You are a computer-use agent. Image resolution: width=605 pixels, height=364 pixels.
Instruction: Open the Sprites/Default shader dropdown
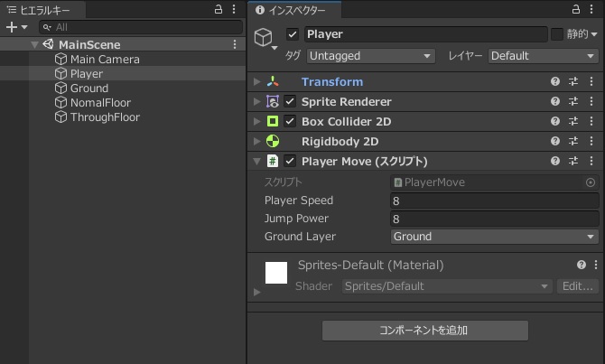(x=447, y=286)
